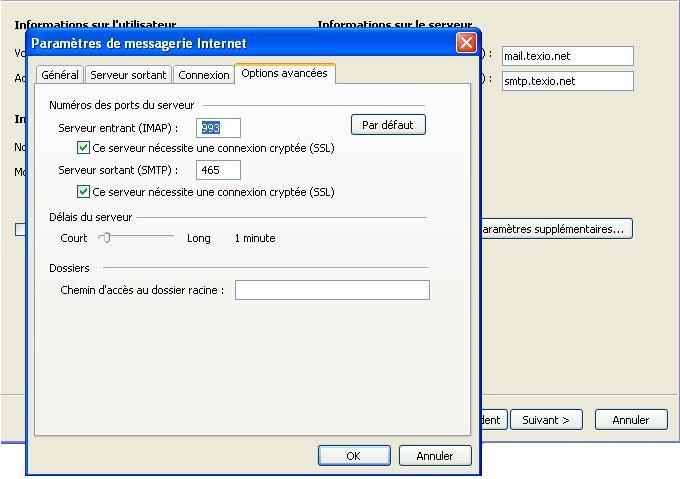Switch to the Général tab
Viewport: 680px width, 479px height.
coord(60,75)
